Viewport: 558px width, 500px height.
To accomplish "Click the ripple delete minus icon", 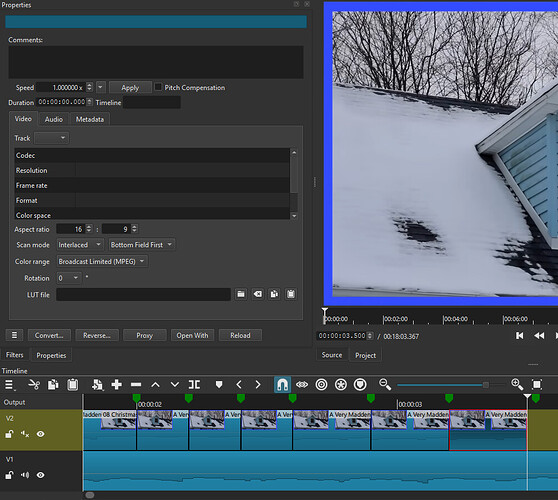I will coord(136,385).
